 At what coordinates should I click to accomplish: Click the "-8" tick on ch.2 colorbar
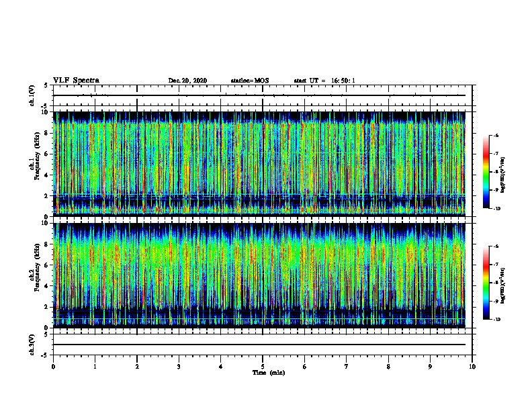(496, 283)
